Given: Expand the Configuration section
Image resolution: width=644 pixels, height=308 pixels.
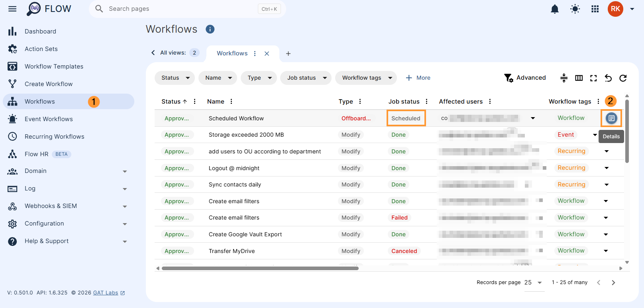Looking at the screenshot, I should 69,224.
